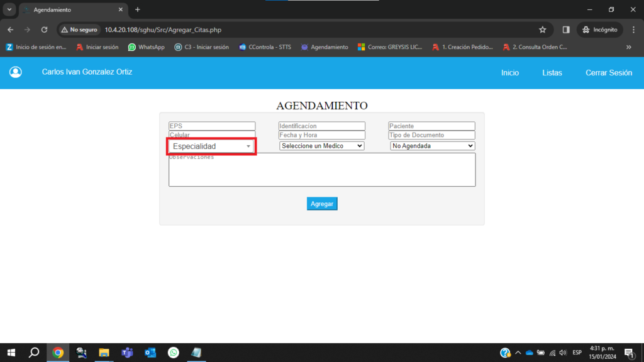
Task: Toggle the browser side panel icon
Action: [566, 30]
